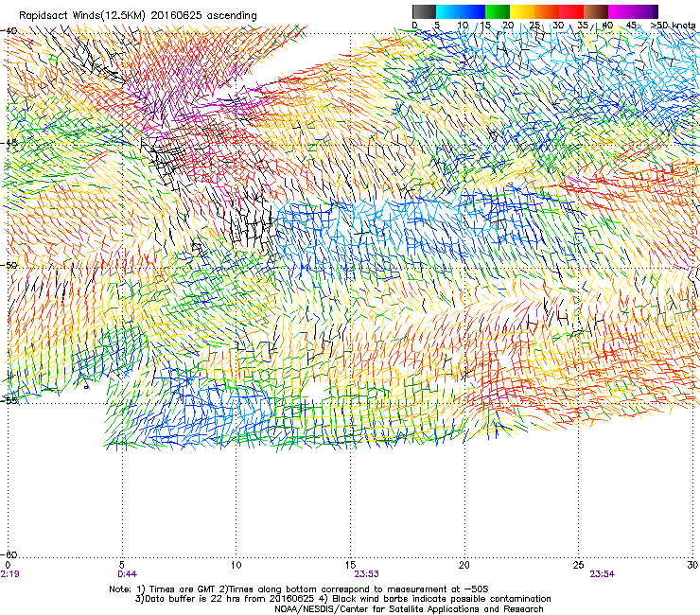This screenshot has width=700, height=615.
Task: Click the purple '23:54' measurement time
Action: (x=602, y=574)
